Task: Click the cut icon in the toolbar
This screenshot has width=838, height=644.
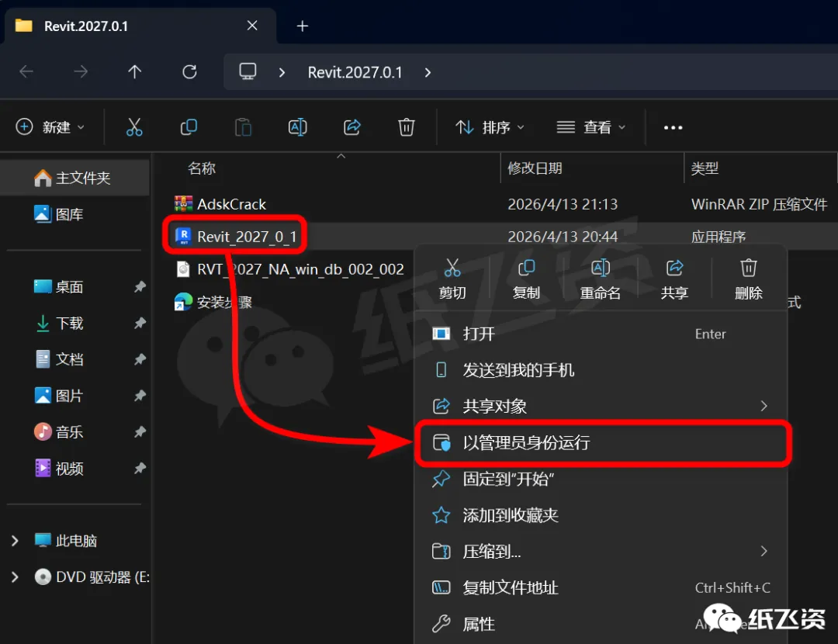Action: coord(134,127)
